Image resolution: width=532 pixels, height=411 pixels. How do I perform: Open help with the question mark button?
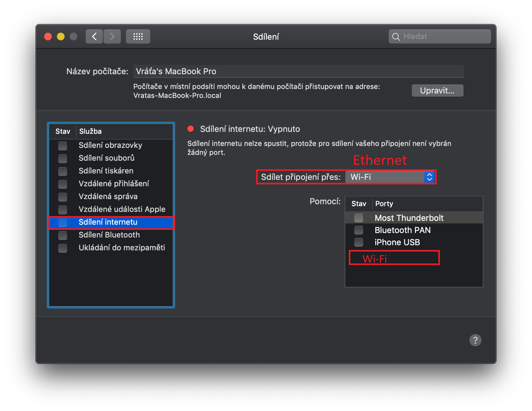475,340
